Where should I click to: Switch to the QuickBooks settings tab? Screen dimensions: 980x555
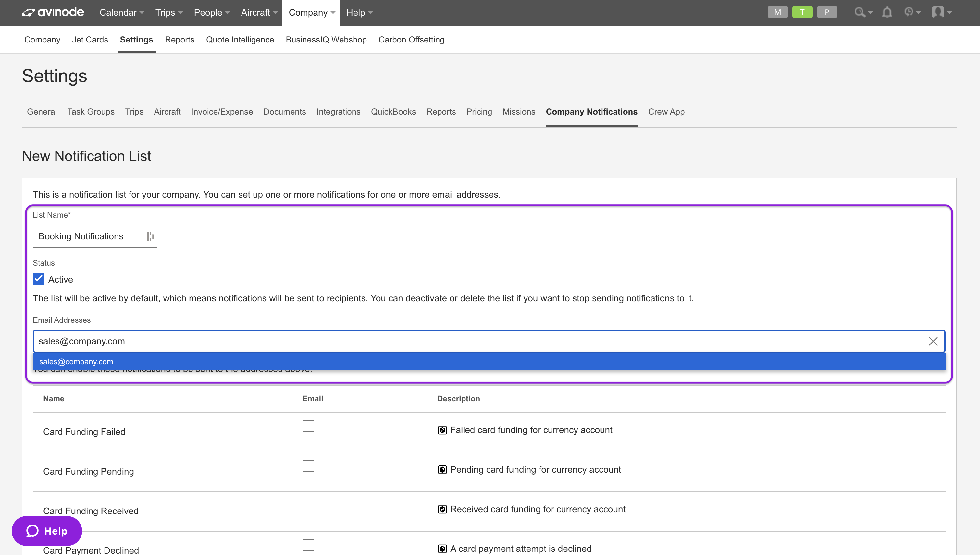click(393, 112)
